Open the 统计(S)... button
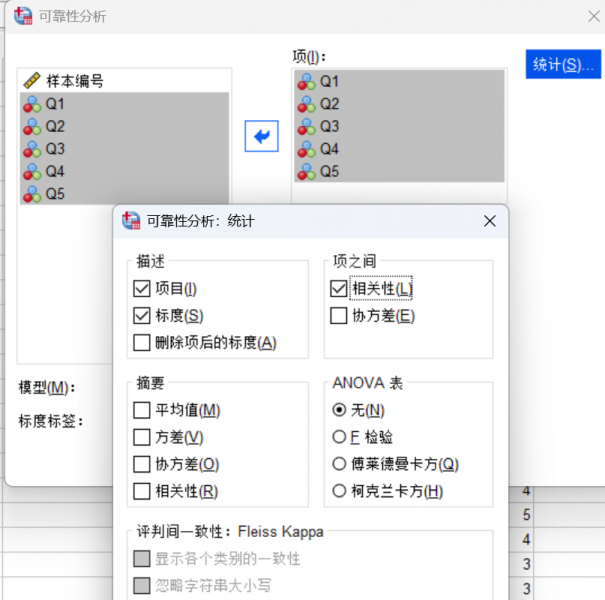Image resolution: width=605 pixels, height=600 pixels. [563, 64]
